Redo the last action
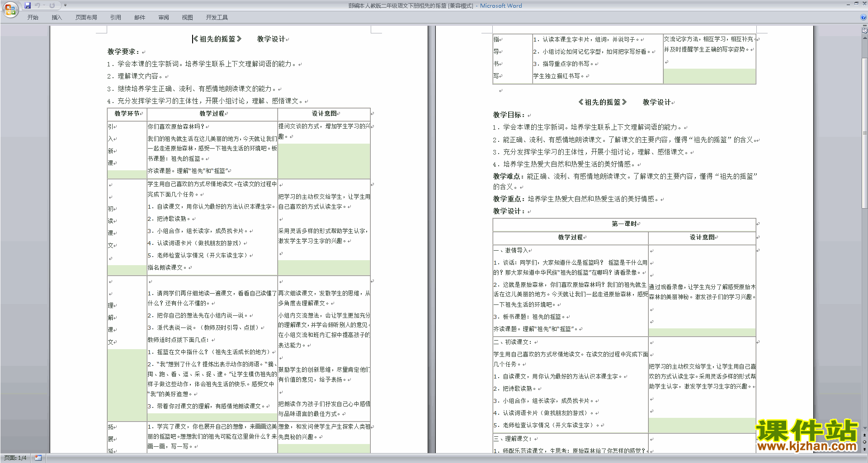The height and width of the screenshot is (463, 868). pos(52,5)
